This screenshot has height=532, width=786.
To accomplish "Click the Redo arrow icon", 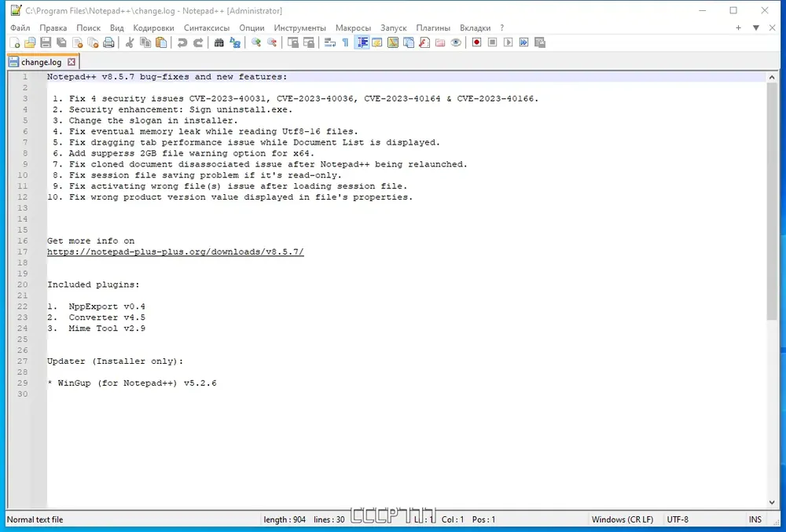I will 198,42.
